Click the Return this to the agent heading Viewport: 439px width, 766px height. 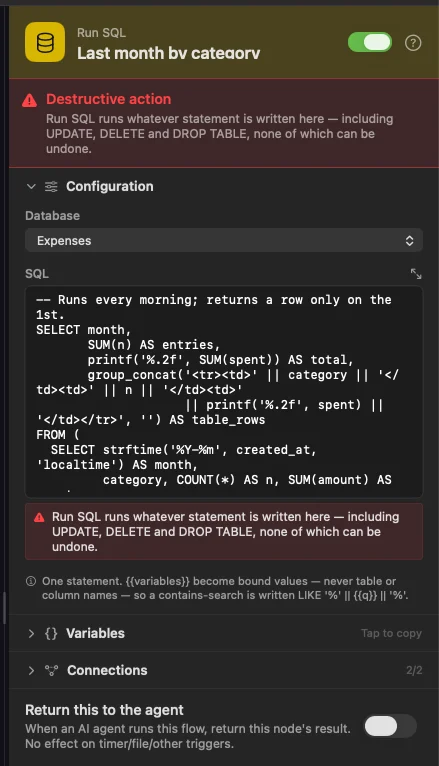pos(105,710)
